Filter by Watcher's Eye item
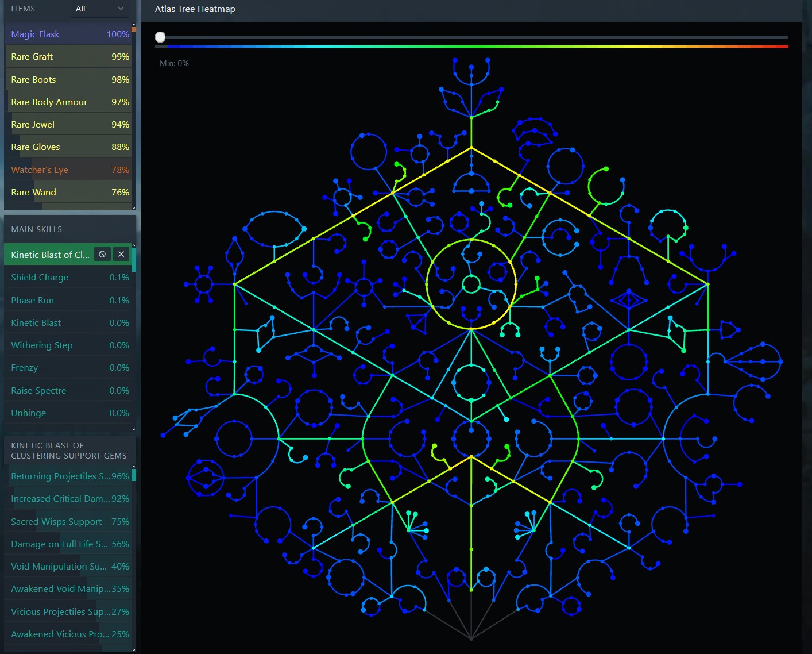Image resolution: width=812 pixels, height=654 pixels. coord(68,170)
